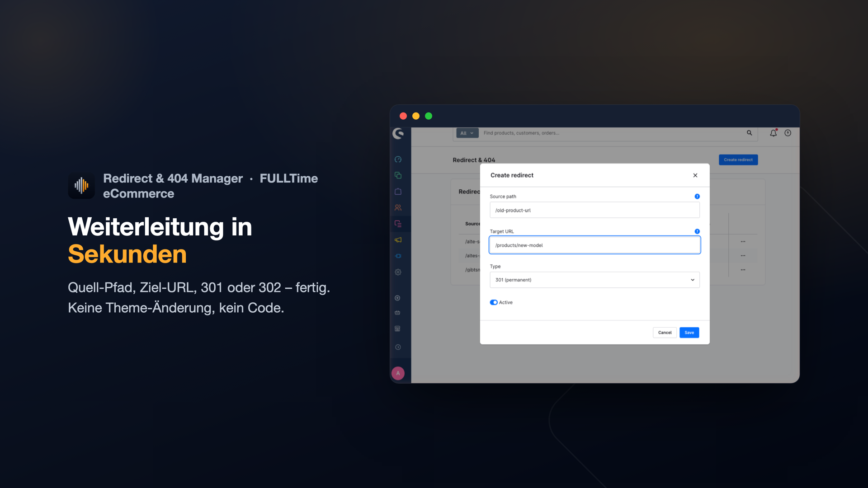Screen dimensions: 868x488
Task: Show the Source path help tooltip icon
Action: [697, 197]
